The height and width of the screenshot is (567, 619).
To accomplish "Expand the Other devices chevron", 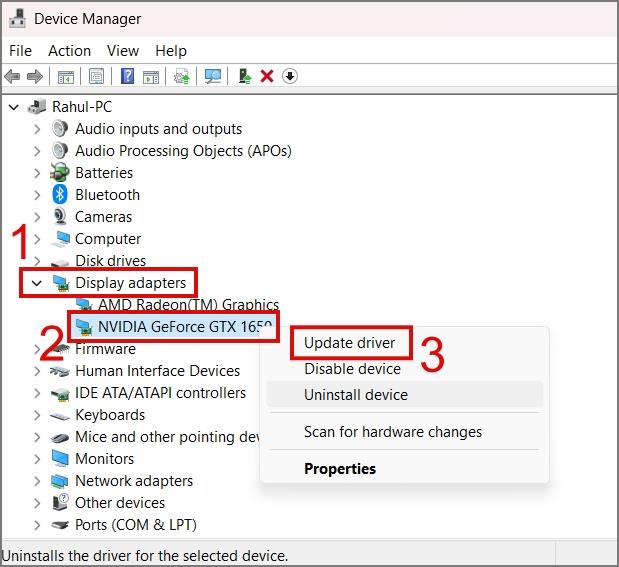I will point(37,503).
